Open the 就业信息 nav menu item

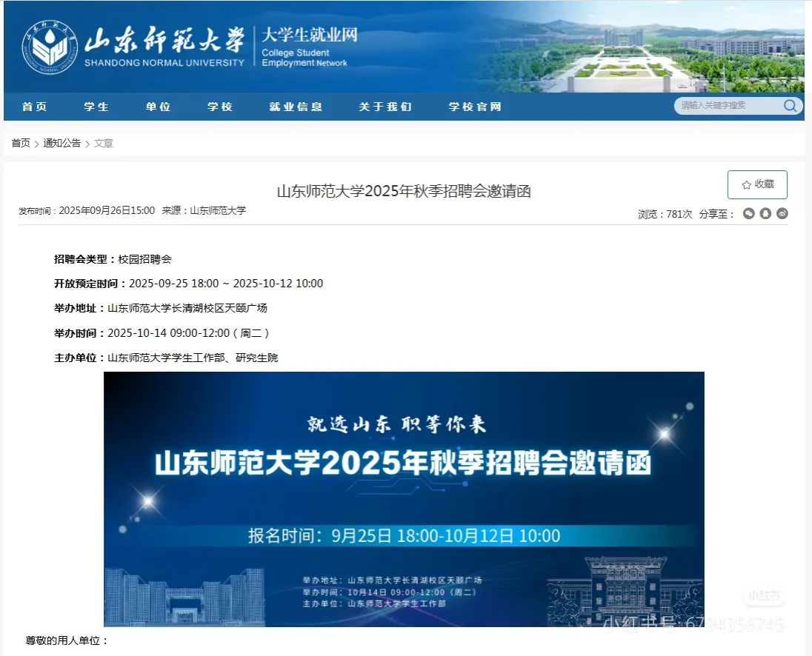tap(296, 107)
